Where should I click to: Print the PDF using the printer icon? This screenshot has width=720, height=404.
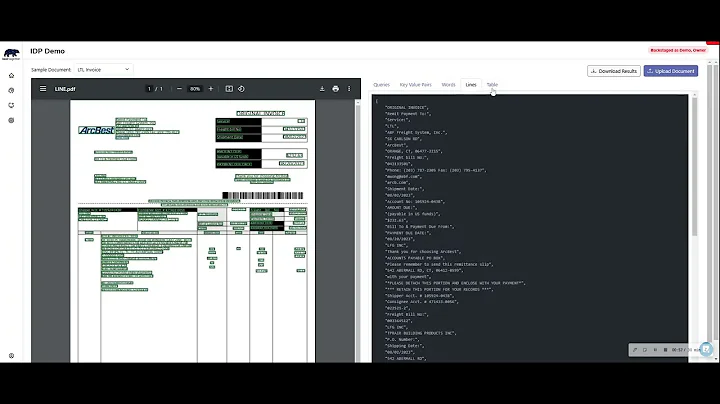coord(336,89)
